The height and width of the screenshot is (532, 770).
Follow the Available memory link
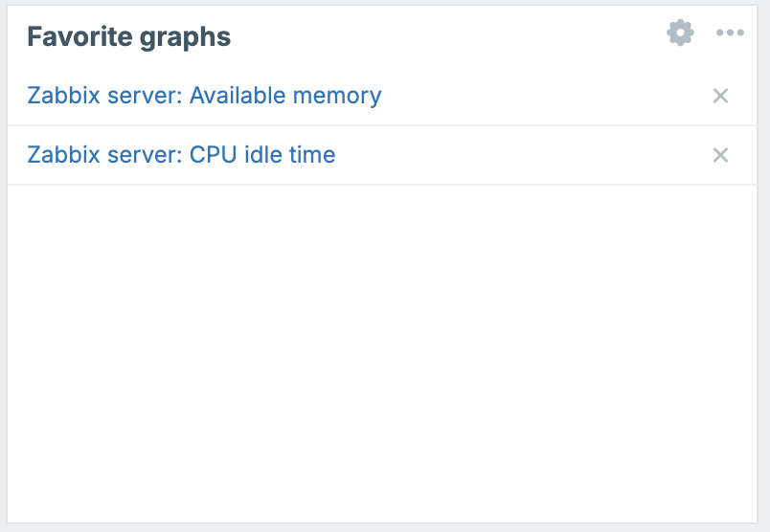204,96
